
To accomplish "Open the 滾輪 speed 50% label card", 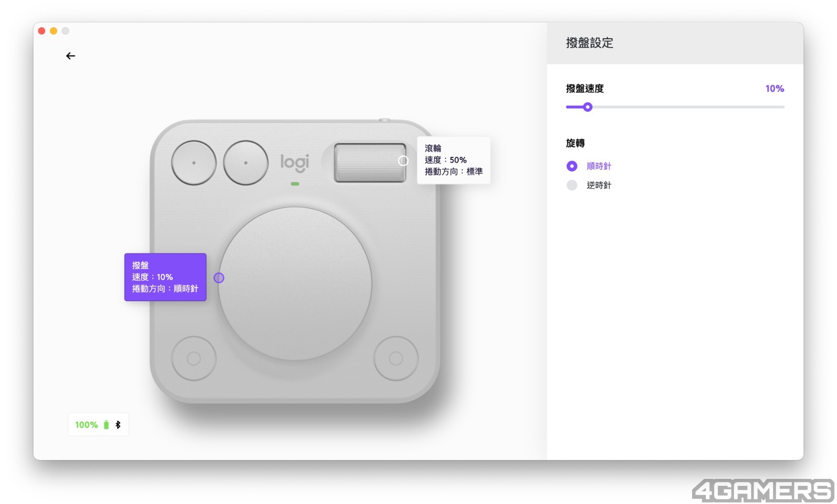I will coord(454,160).
